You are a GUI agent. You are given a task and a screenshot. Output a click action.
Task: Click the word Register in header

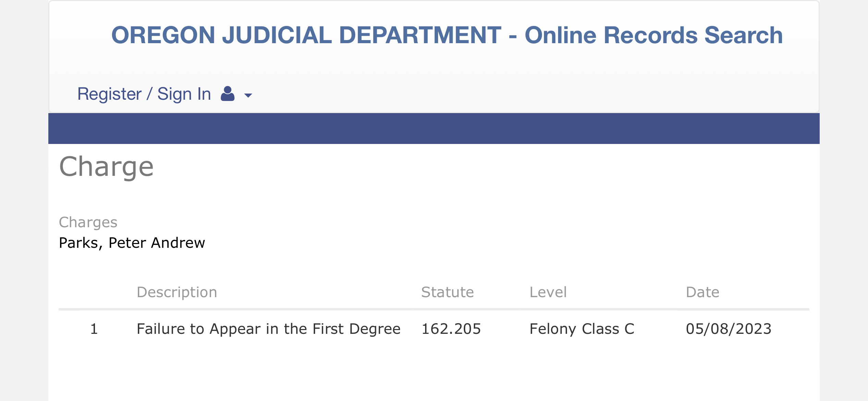pos(109,94)
